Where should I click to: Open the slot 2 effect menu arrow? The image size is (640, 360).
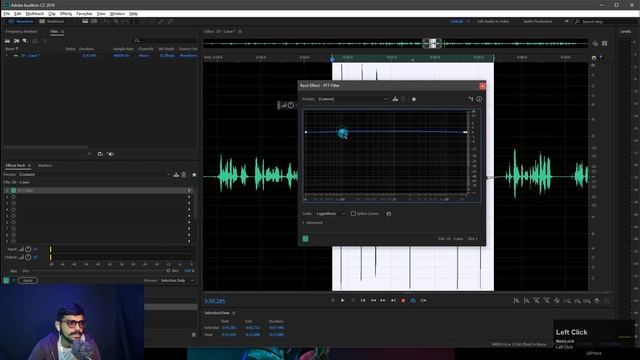click(189, 197)
